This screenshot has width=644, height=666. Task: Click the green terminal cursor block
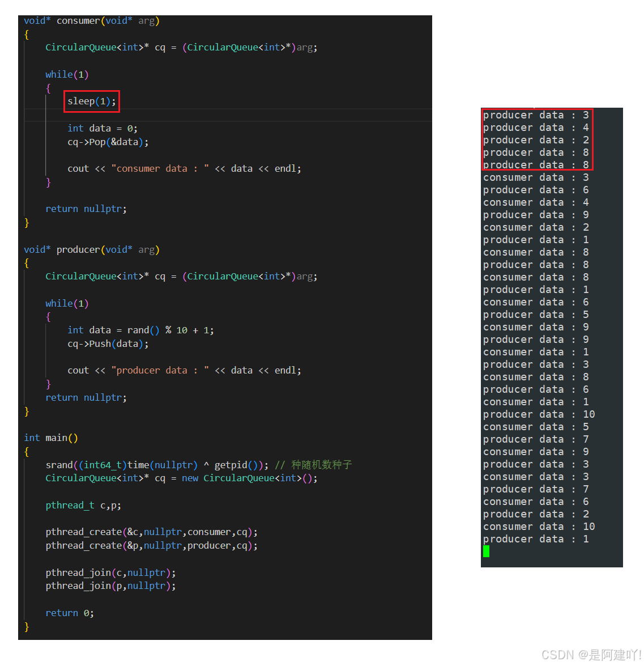point(486,552)
